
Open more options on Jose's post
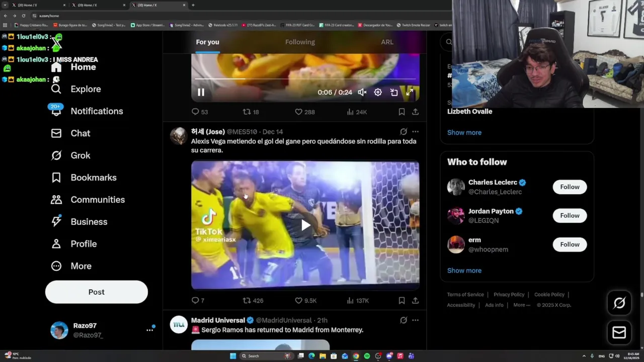pyautogui.click(x=415, y=132)
